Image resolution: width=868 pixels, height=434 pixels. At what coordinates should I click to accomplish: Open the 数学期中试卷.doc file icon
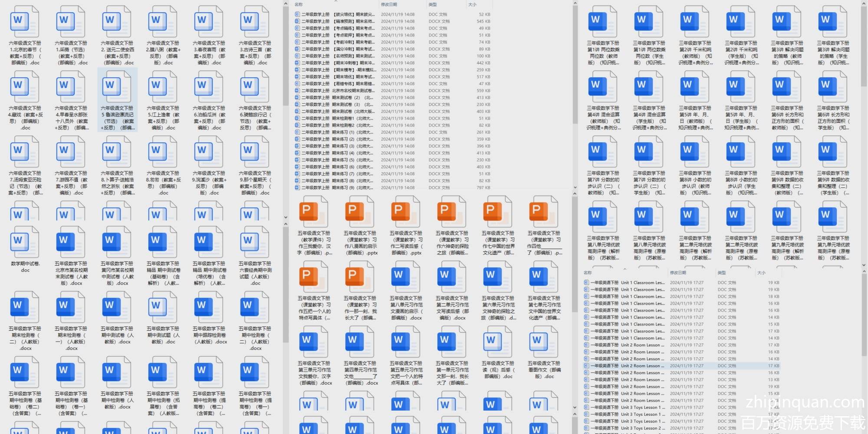click(x=24, y=242)
